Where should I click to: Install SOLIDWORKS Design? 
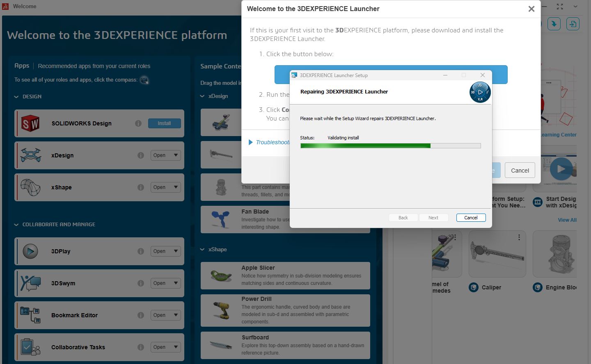tap(164, 123)
